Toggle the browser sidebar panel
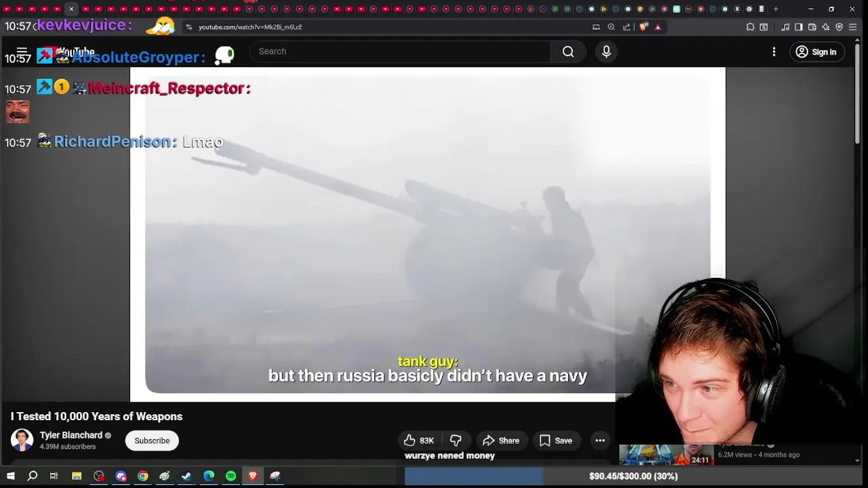This screenshot has width=868, height=488. pyautogui.click(x=799, y=27)
